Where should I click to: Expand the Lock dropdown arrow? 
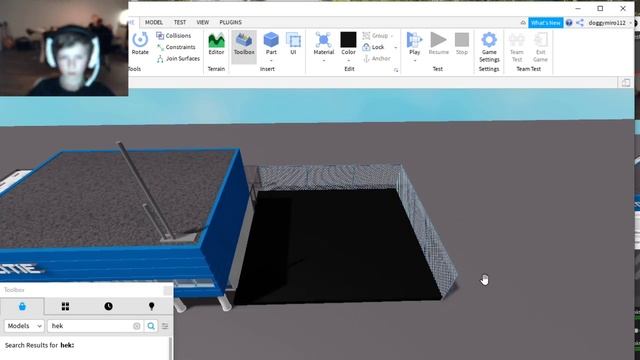click(396, 48)
